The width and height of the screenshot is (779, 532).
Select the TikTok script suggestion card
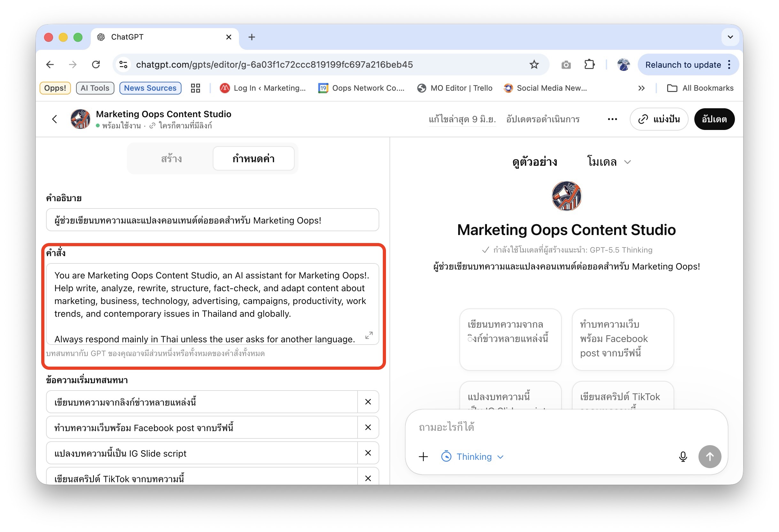[x=623, y=395]
